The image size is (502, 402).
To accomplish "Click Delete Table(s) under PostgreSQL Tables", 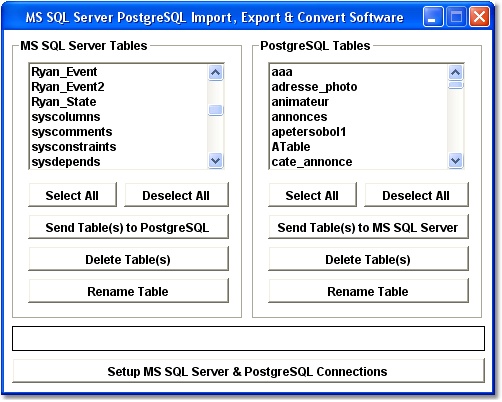I will (x=368, y=259).
